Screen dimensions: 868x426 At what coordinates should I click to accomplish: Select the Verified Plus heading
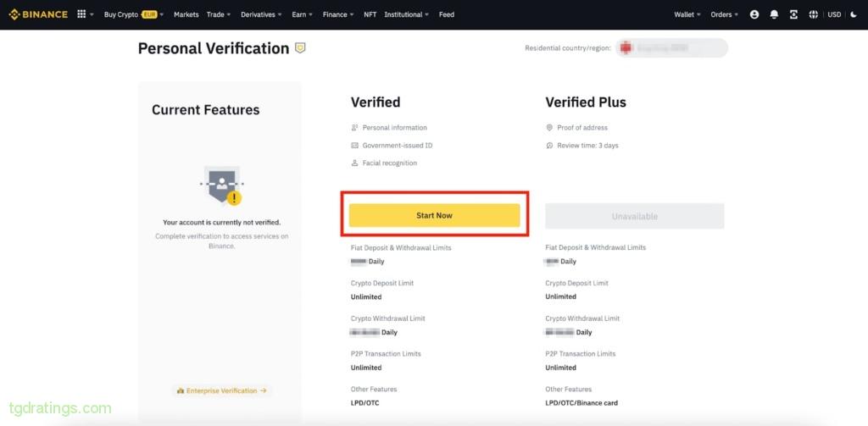coord(586,102)
